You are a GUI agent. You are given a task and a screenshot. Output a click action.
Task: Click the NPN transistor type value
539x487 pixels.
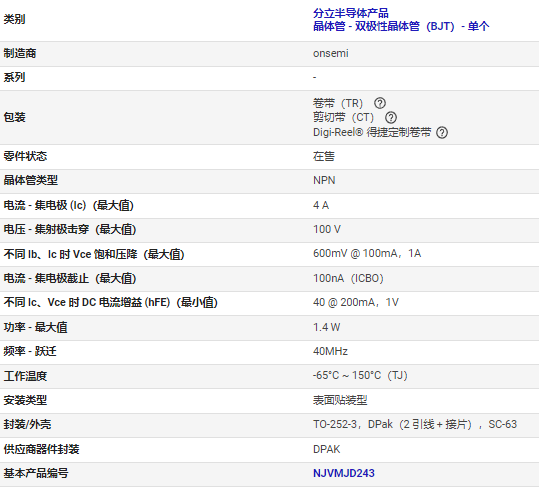[x=324, y=180]
